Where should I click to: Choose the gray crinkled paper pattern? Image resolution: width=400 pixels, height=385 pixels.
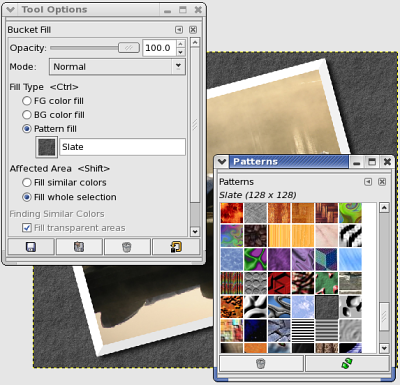pos(255,213)
